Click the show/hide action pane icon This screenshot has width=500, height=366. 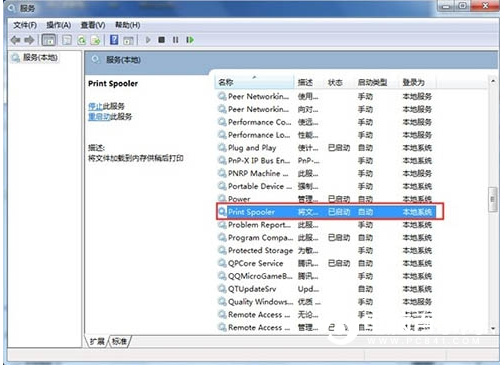pyautogui.click(x=128, y=40)
